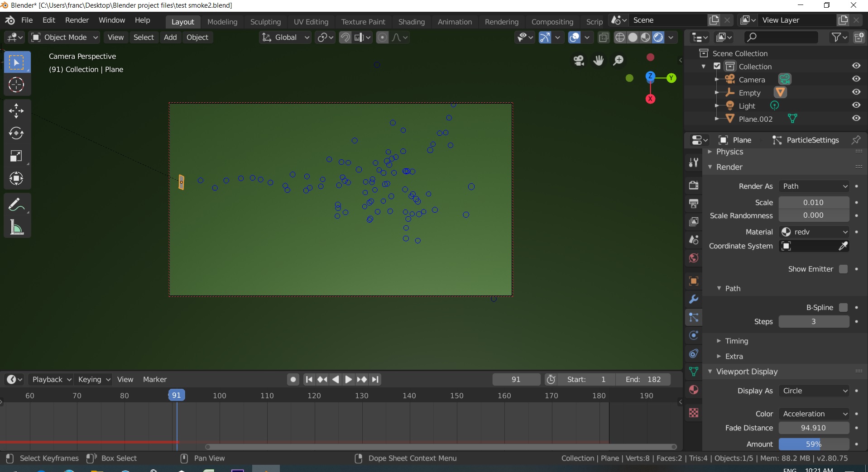Play the animation forward
The width and height of the screenshot is (868, 472).
click(348, 379)
